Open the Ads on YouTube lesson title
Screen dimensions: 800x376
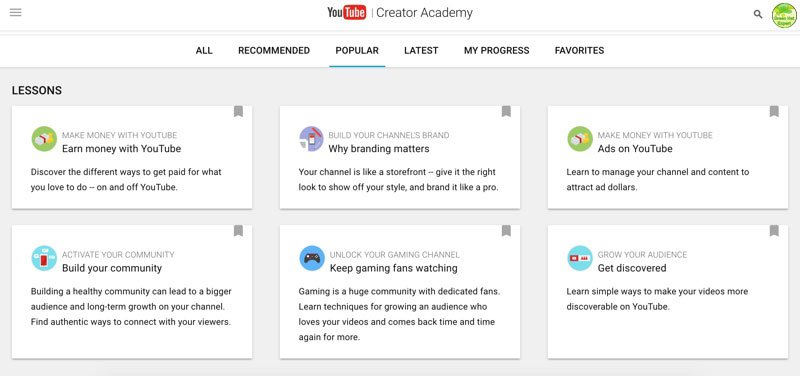pos(635,149)
